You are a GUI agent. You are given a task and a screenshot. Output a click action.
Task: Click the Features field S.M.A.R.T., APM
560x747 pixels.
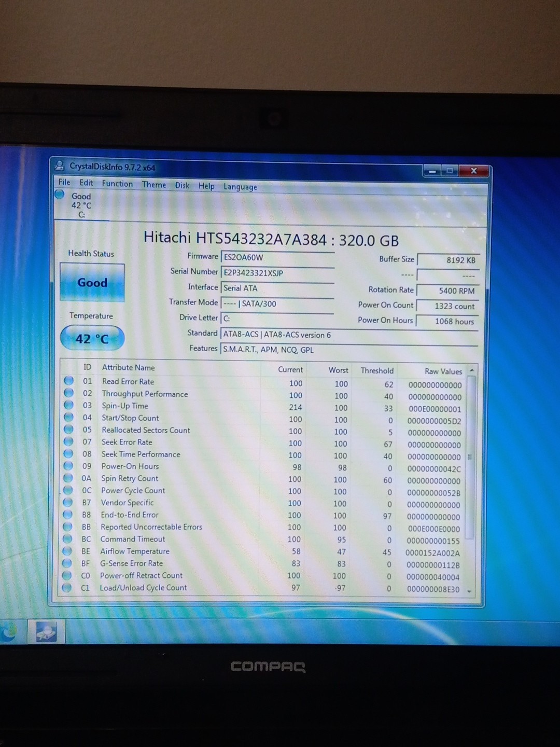pyautogui.click(x=349, y=350)
